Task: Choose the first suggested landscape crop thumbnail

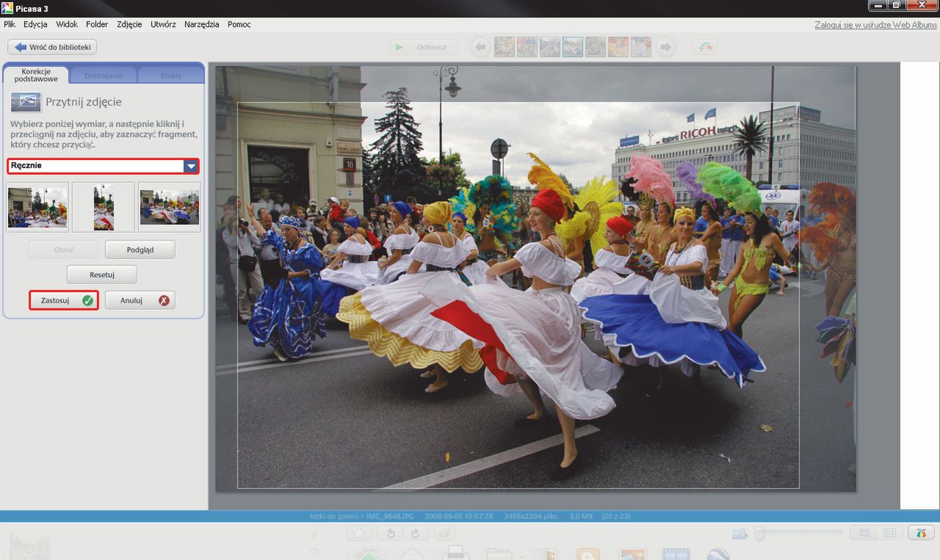Action: point(37,207)
